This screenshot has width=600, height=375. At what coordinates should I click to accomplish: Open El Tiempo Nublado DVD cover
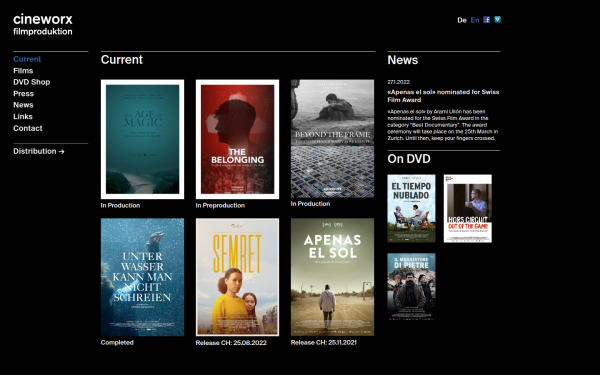click(411, 209)
